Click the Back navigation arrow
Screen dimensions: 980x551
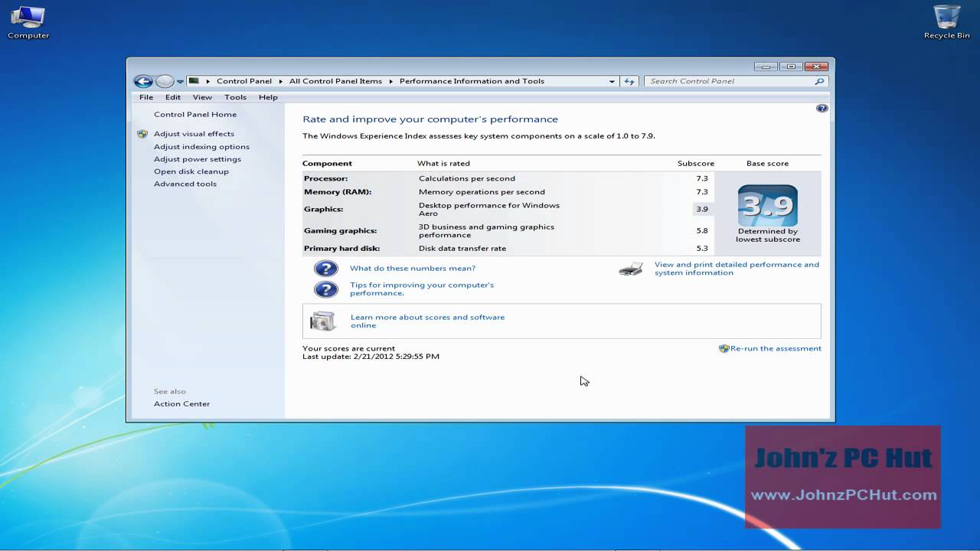coord(142,81)
